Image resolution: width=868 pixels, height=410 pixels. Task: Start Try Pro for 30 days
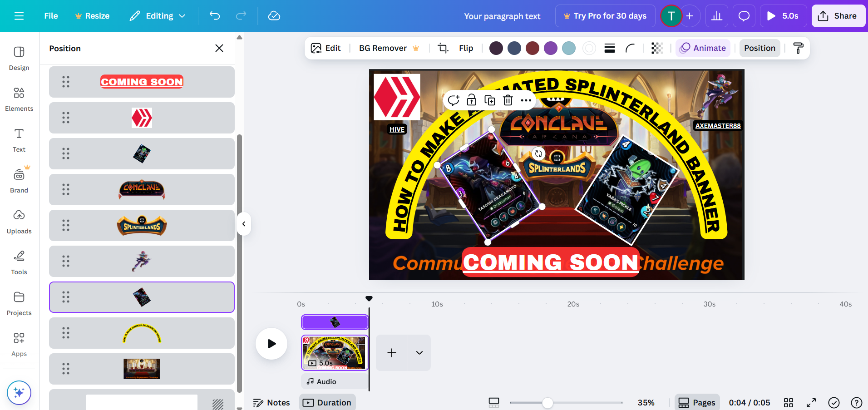605,16
